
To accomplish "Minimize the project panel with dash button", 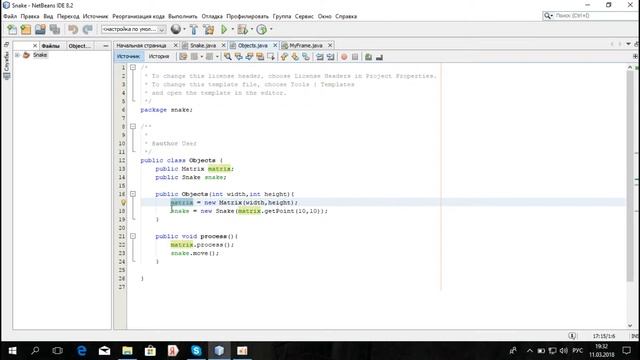I will coord(106,46).
